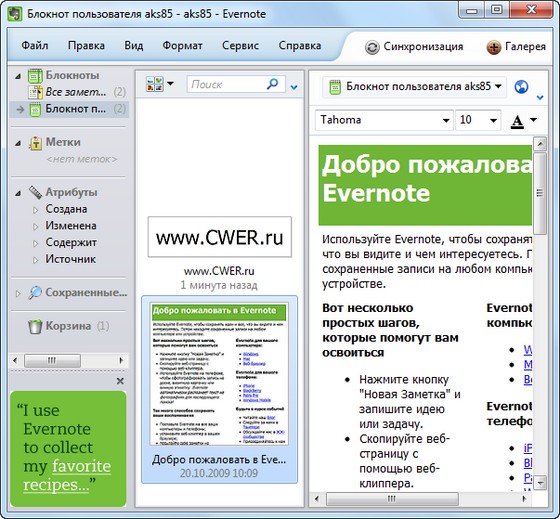The height and width of the screenshot is (519, 560).
Task: Click the <нет меток> placeholder text
Action: pyautogui.click(x=82, y=159)
